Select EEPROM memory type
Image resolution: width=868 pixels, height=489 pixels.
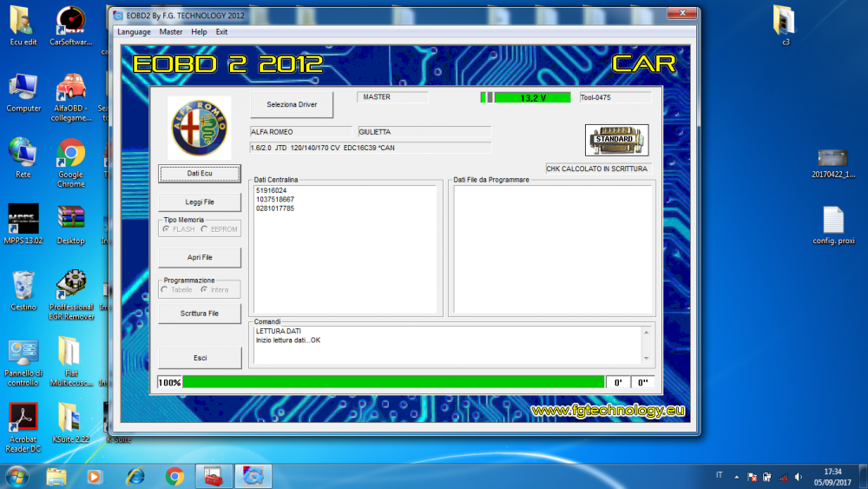(x=220, y=228)
